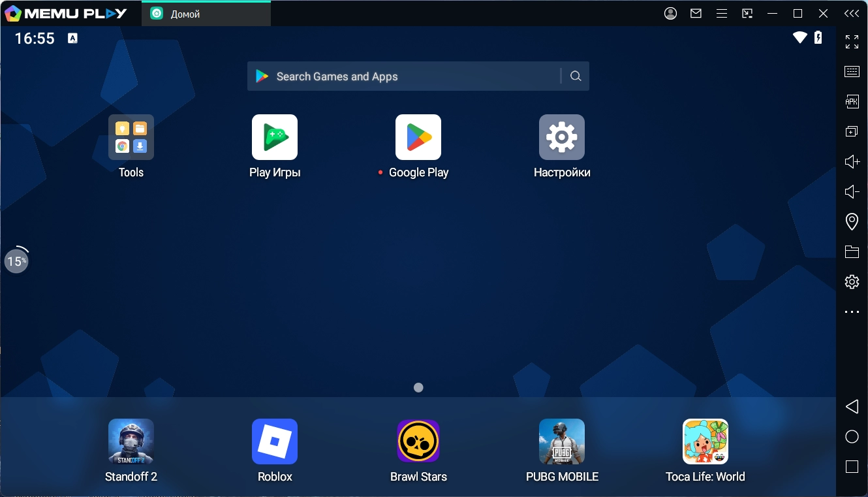Decrease volume with the sidebar speaker minus
Screen dimensions: 868x497
[x=852, y=191]
